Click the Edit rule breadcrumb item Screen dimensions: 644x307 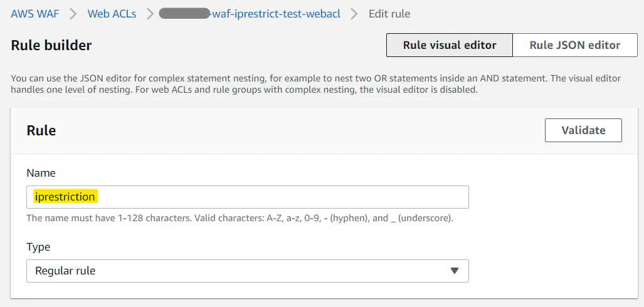(x=389, y=13)
